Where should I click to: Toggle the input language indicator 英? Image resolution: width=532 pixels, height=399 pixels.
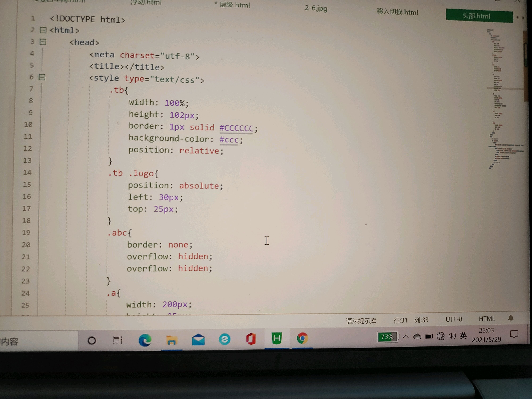[463, 336]
